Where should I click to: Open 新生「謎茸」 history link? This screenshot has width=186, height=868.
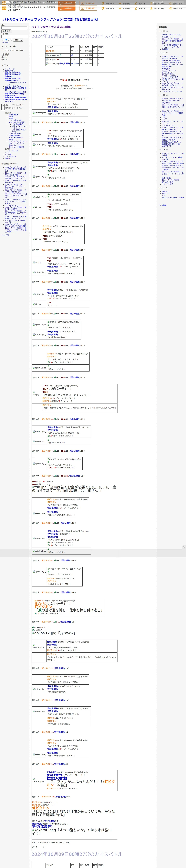[x=166, y=178]
